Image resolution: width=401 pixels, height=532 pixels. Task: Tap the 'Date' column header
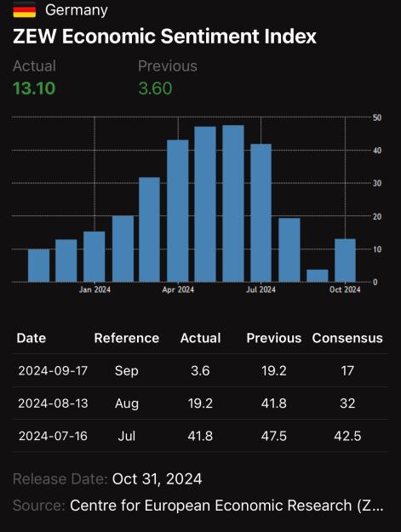[32, 338]
